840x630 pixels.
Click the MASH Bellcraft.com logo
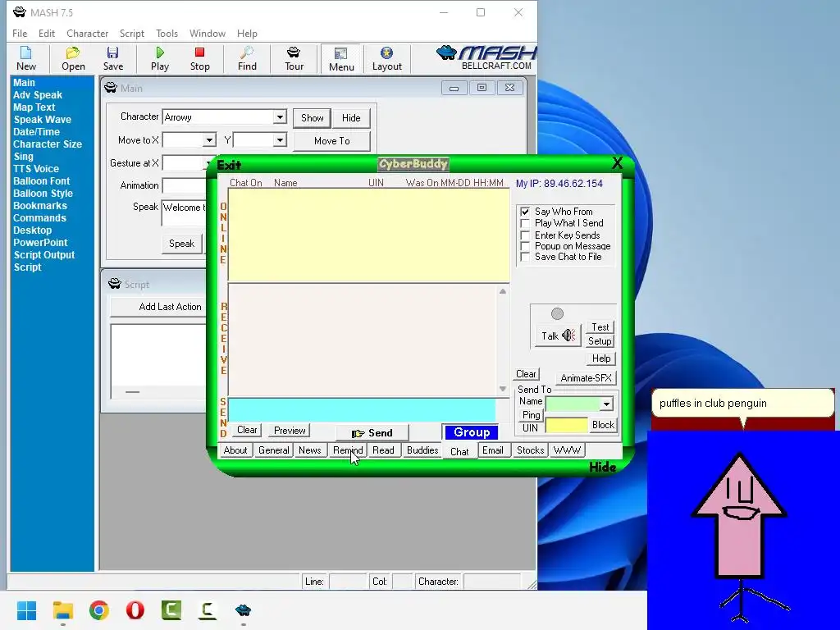pyautogui.click(x=486, y=58)
